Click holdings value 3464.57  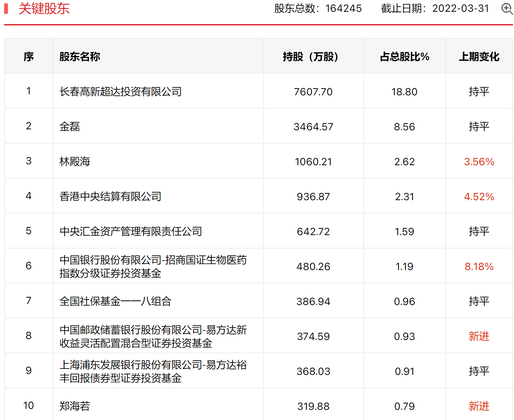pos(313,127)
